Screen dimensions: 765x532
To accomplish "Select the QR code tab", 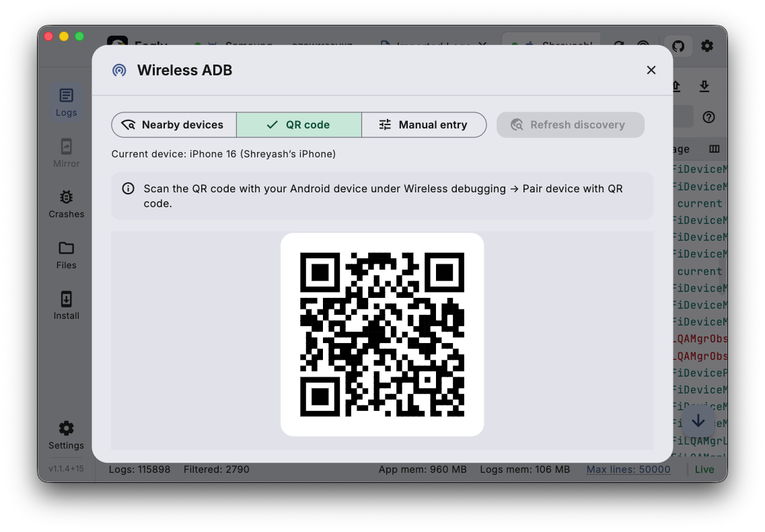I will coord(299,125).
